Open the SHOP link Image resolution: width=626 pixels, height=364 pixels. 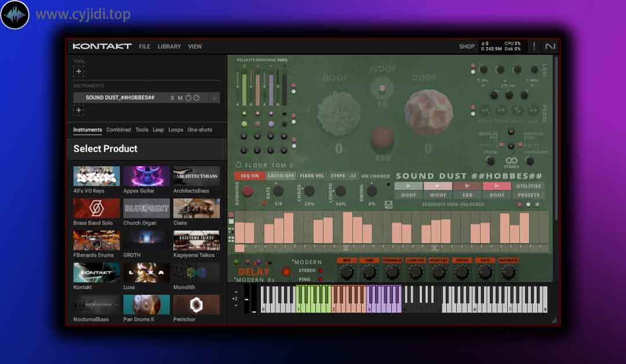(467, 47)
